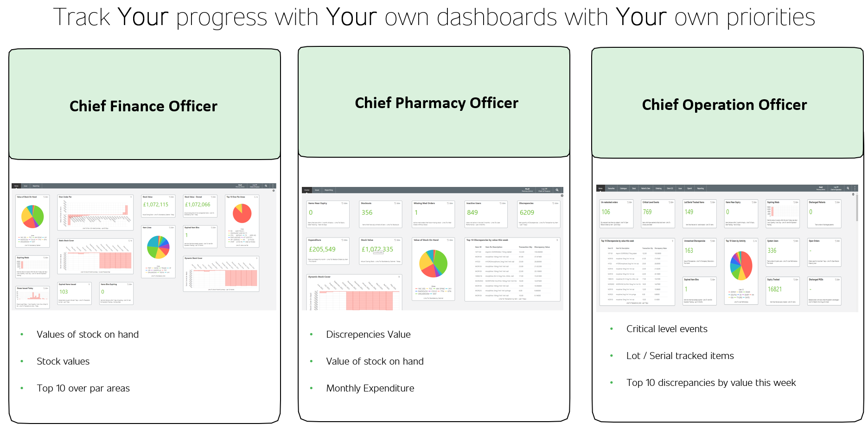The width and height of the screenshot is (868, 430).
Task: Click the settings gear in Operation dashboard
Action: point(853,194)
